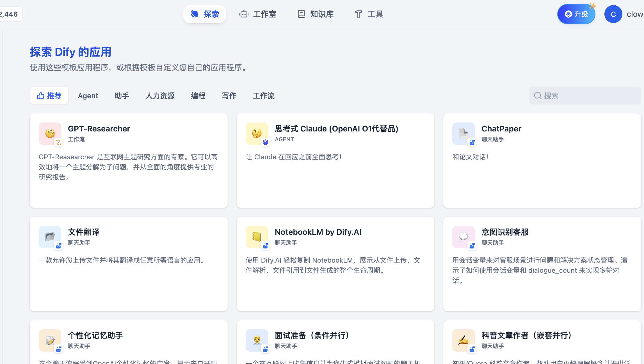Switch to the 工作室 tab
This screenshot has width=644, height=364.
[258, 14]
